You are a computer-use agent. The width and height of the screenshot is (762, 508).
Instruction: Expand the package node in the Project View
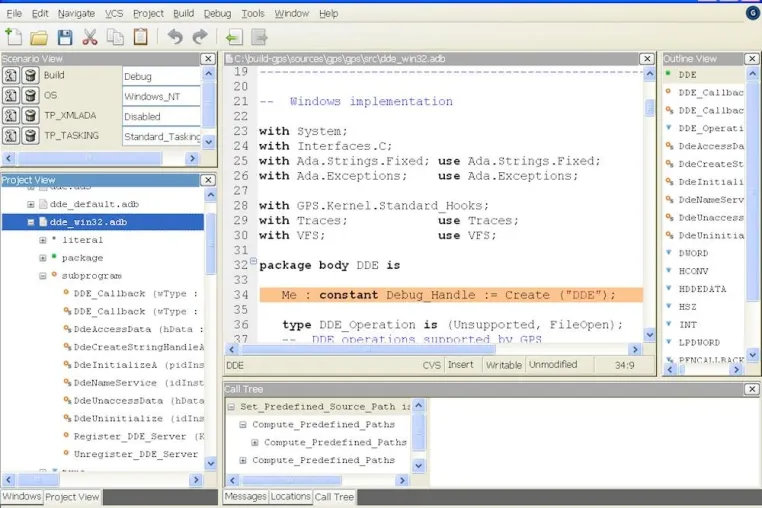pos(43,258)
